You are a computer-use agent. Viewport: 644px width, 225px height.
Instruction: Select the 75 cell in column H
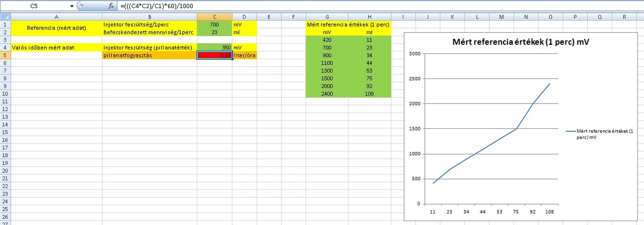point(369,78)
